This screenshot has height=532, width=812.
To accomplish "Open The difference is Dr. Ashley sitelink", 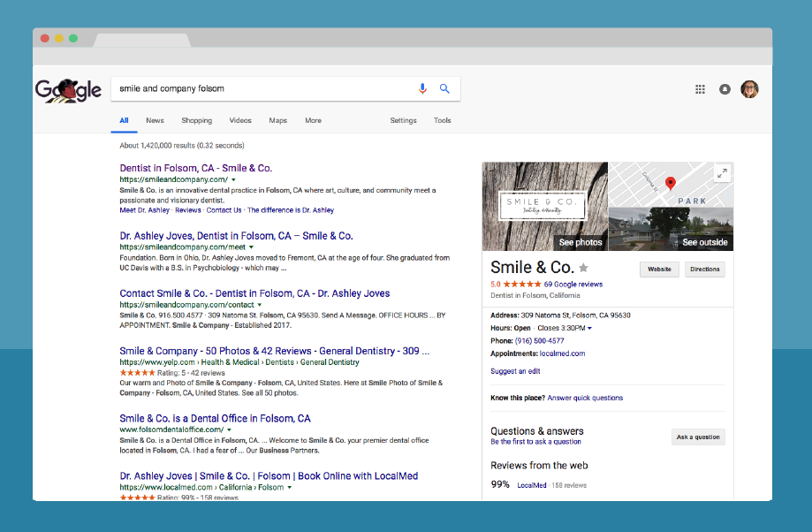I will coord(291,210).
